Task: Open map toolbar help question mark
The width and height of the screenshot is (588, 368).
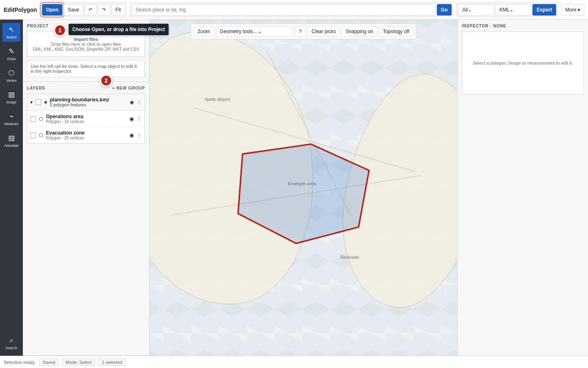Action: click(300, 31)
